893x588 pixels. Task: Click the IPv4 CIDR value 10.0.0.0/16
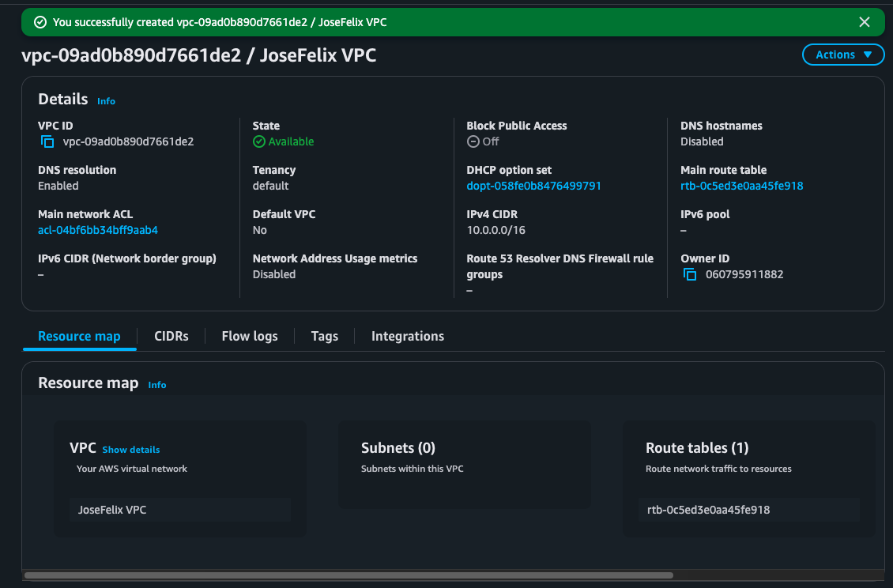496,230
